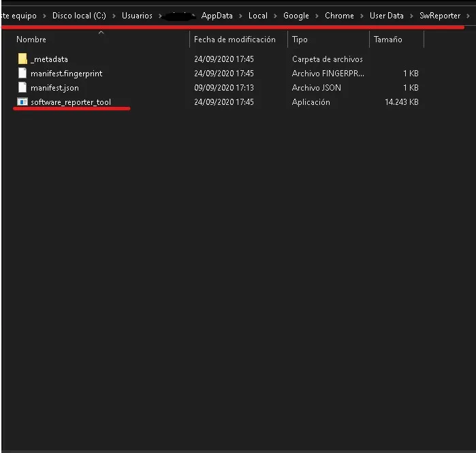Expand the chevron after User Data breadcrumb
The image size is (476, 453).
click(x=412, y=16)
